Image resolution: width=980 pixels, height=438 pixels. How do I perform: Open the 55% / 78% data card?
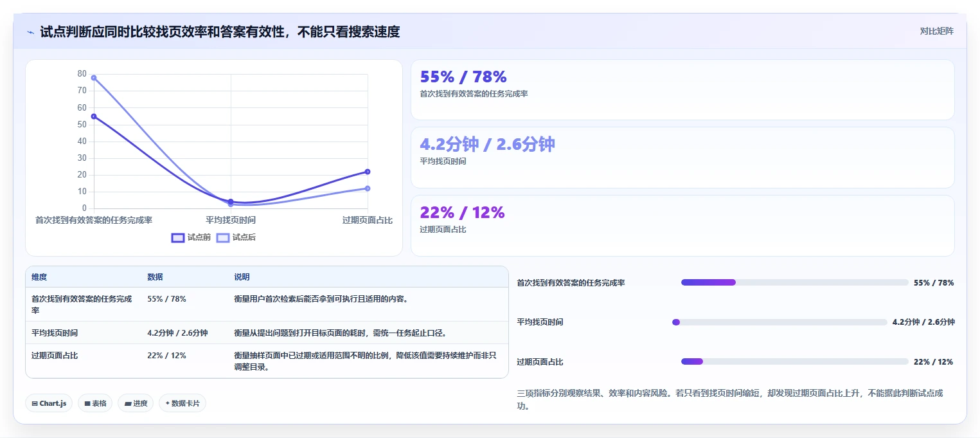[682, 90]
